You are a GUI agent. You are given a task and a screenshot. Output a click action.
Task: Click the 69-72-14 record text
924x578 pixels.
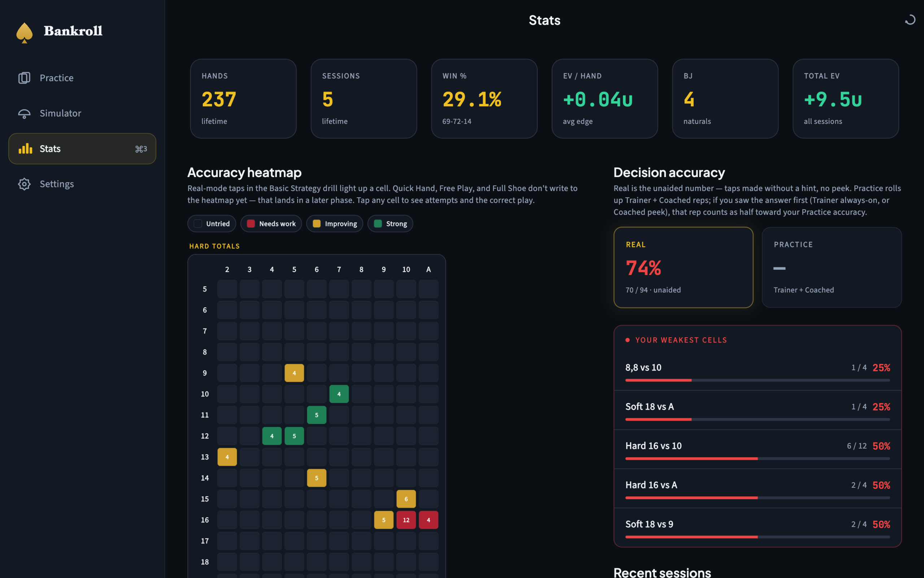click(x=457, y=121)
